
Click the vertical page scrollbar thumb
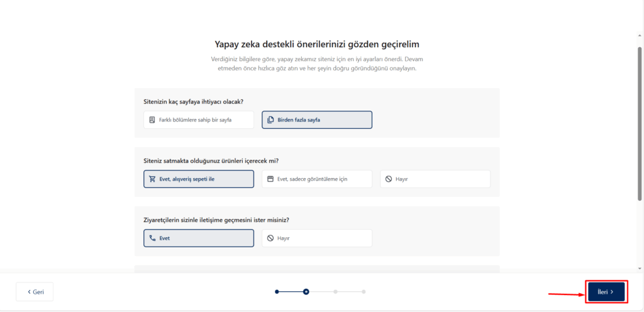tap(640, 123)
